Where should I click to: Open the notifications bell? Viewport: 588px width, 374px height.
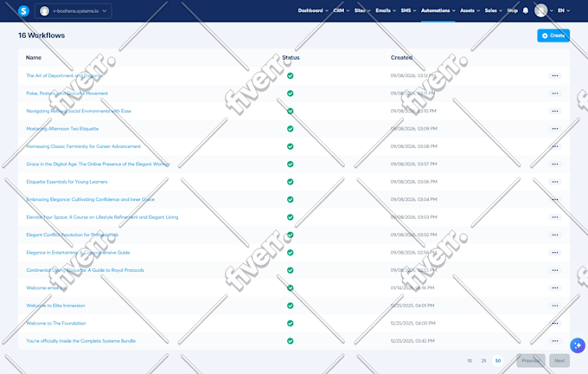click(x=526, y=10)
